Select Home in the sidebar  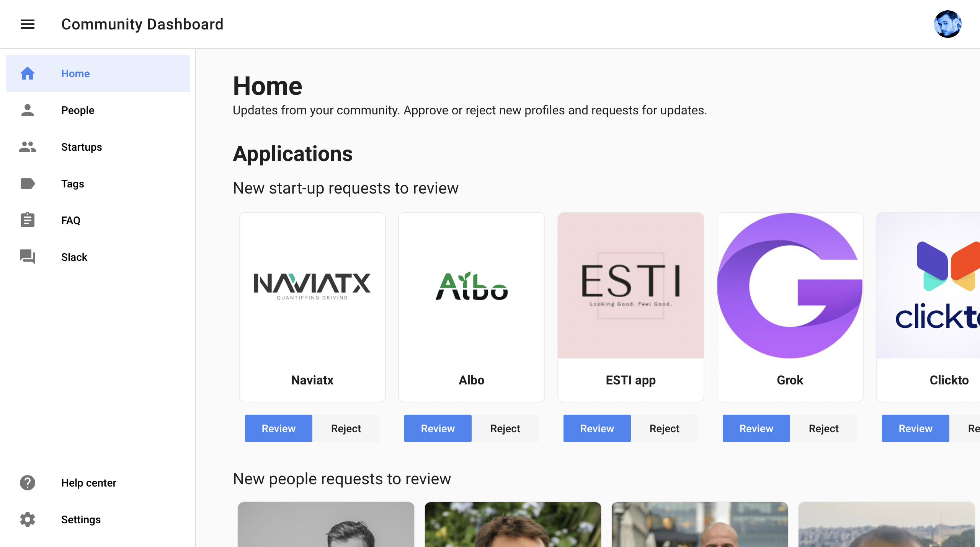[x=98, y=73]
